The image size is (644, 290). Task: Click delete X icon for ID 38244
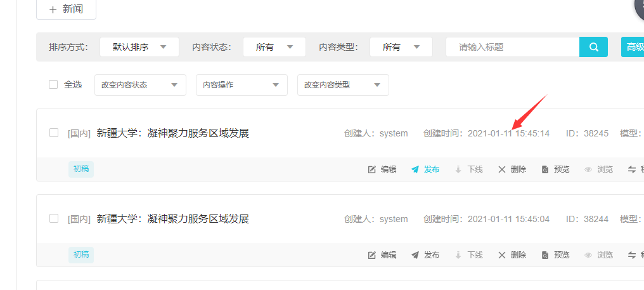tap(502, 256)
